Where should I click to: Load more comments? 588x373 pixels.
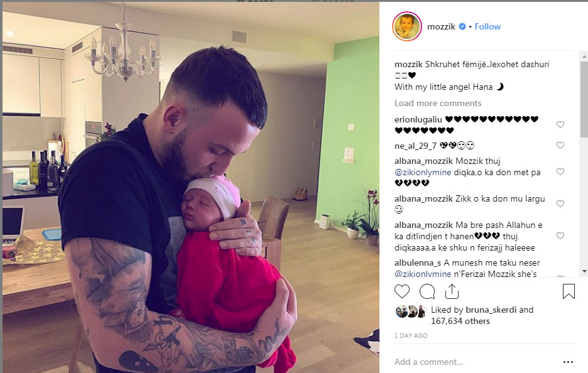coord(438,103)
